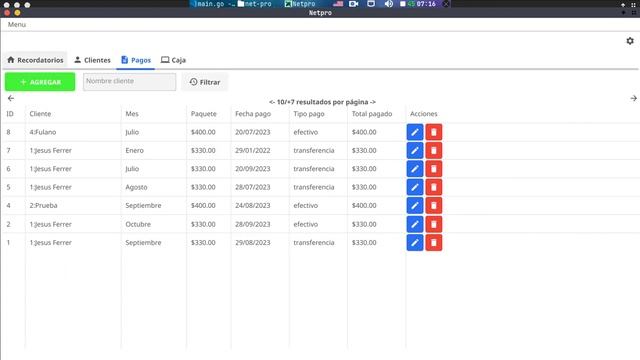Screen dimensions: 640x360
Task: Click the date 28/09/2023
Action: point(253,224)
